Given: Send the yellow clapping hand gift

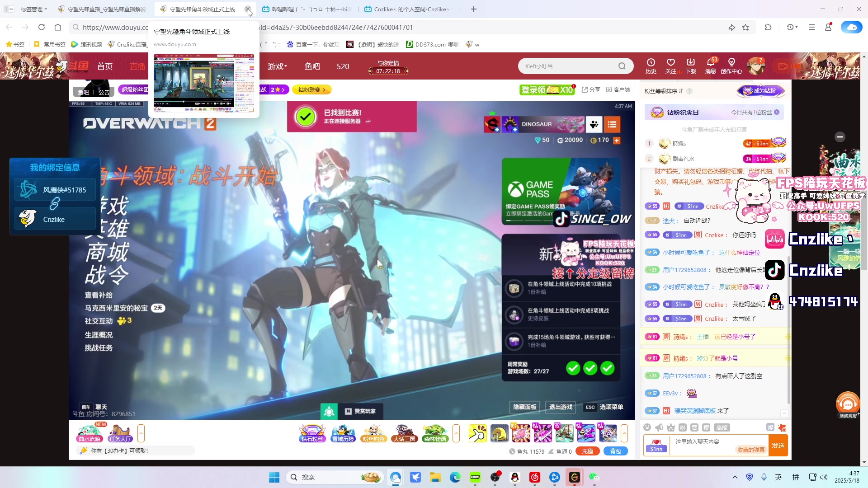Looking at the screenshot, I should tap(477, 433).
